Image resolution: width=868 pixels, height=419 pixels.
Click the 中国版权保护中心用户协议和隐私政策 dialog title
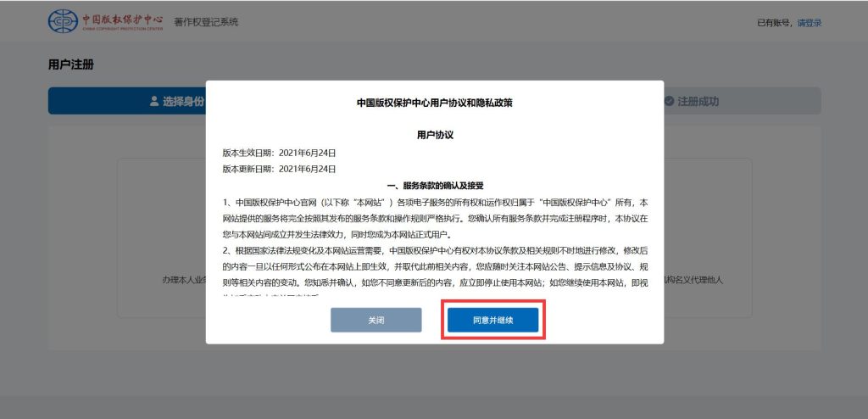point(435,103)
